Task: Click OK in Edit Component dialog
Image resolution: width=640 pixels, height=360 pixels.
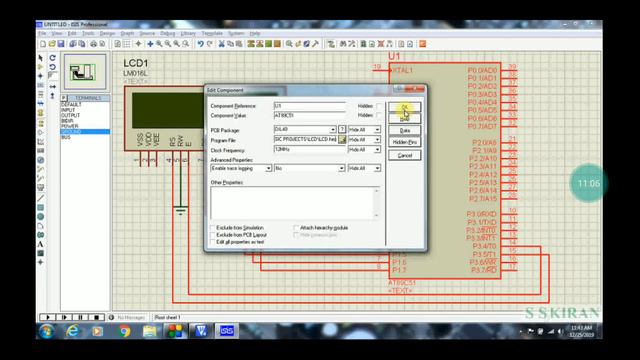Action: point(404,107)
